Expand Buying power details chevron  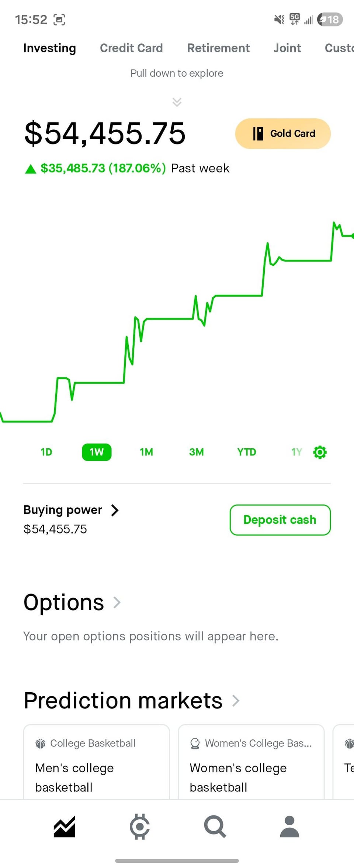(x=115, y=510)
